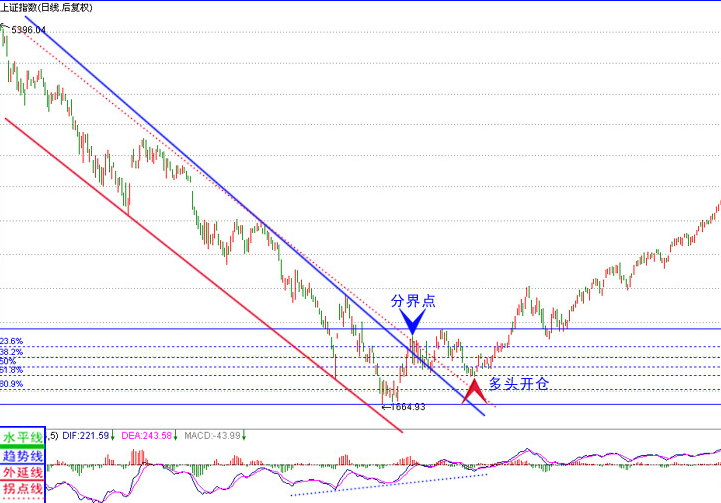Image resolution: width=721 pixels, height=503 pixels.
Task: Click the green arrow beside DEA value
Action: pos(177,435)
